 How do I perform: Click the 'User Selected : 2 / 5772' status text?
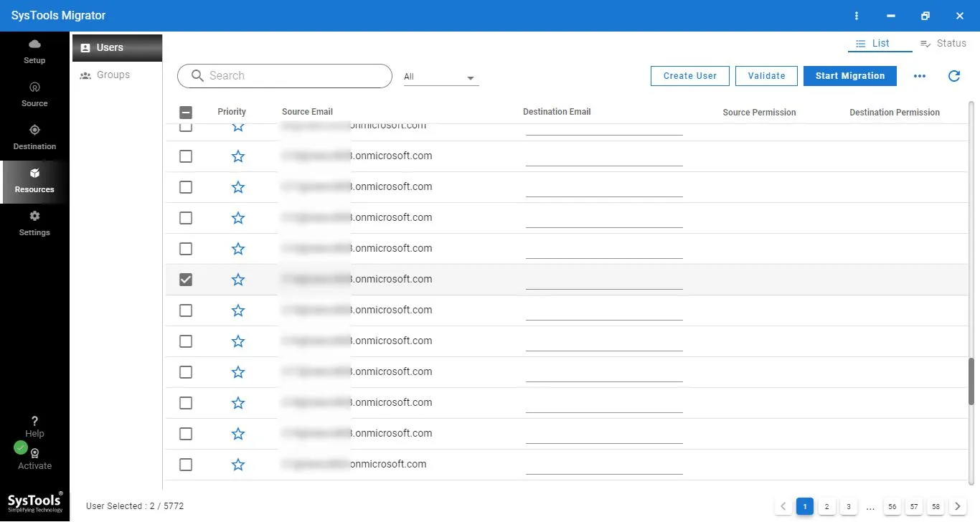coord(135,506)
